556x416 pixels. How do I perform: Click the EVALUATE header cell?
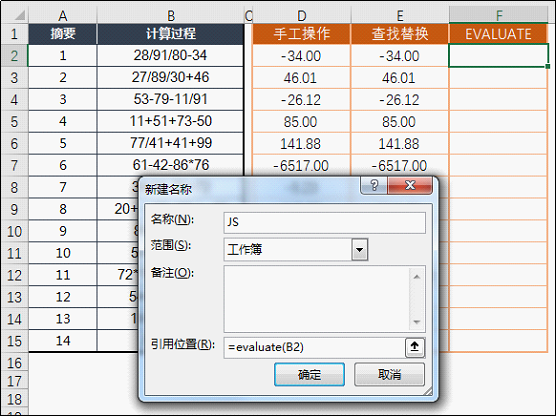(x=499, y=34)
